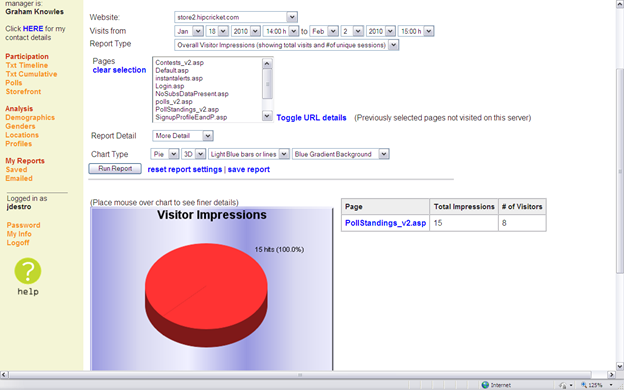Click the Total Impressions value 15
Image resolution: width=624 pixels, height=390 pixels.
click(x=464, y=223)
